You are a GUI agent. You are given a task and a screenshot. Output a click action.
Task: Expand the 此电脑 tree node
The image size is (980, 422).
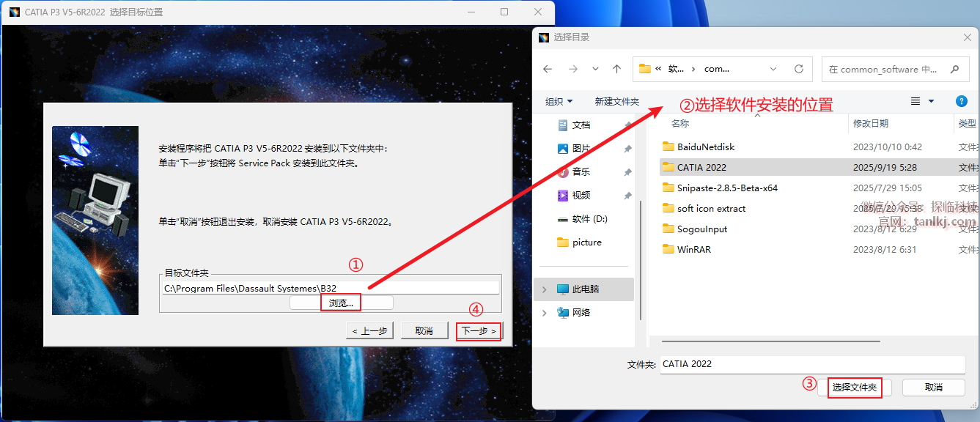544,289
